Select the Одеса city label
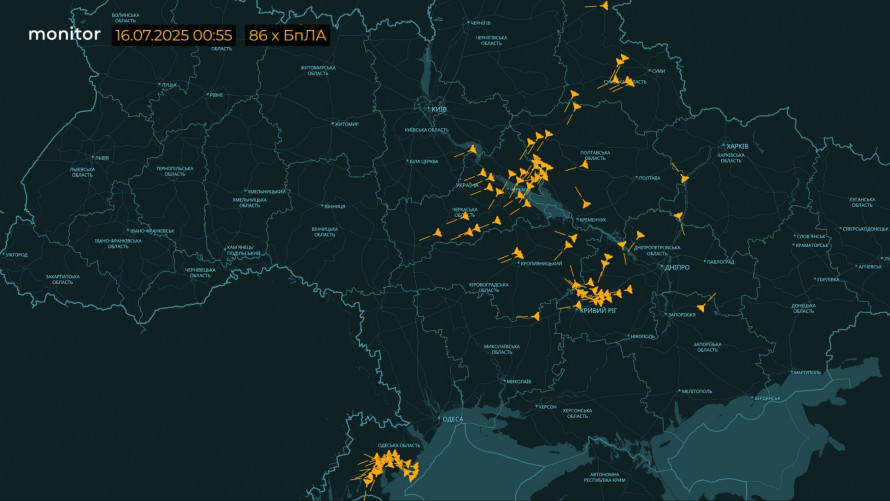The width and height of the screenshot is (890, 501). 452,419
